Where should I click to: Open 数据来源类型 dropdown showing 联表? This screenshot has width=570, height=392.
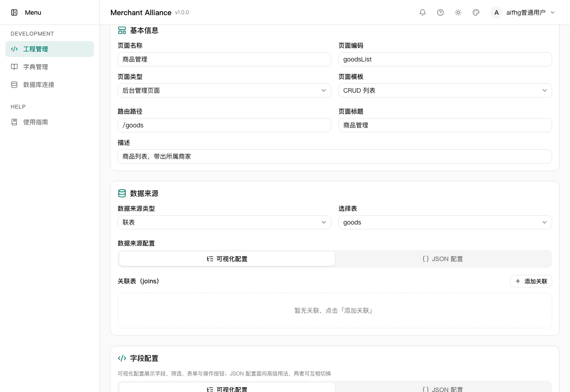click(224, 222)
